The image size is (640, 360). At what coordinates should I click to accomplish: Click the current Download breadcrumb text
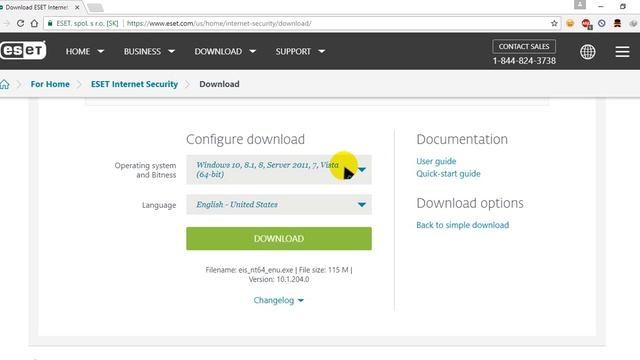click(219, 84)
